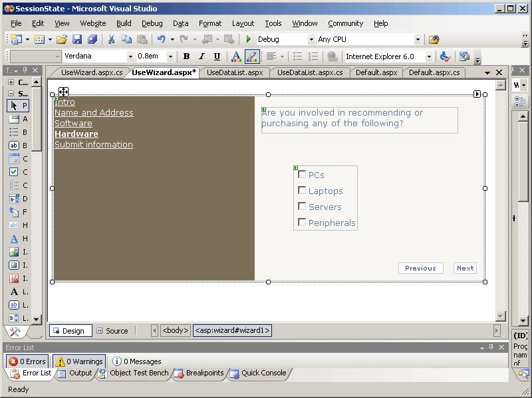Viewport: 532px width, 398px height.
Task: Click the Cut scissors icon
Action: click(x=111, y=40)
